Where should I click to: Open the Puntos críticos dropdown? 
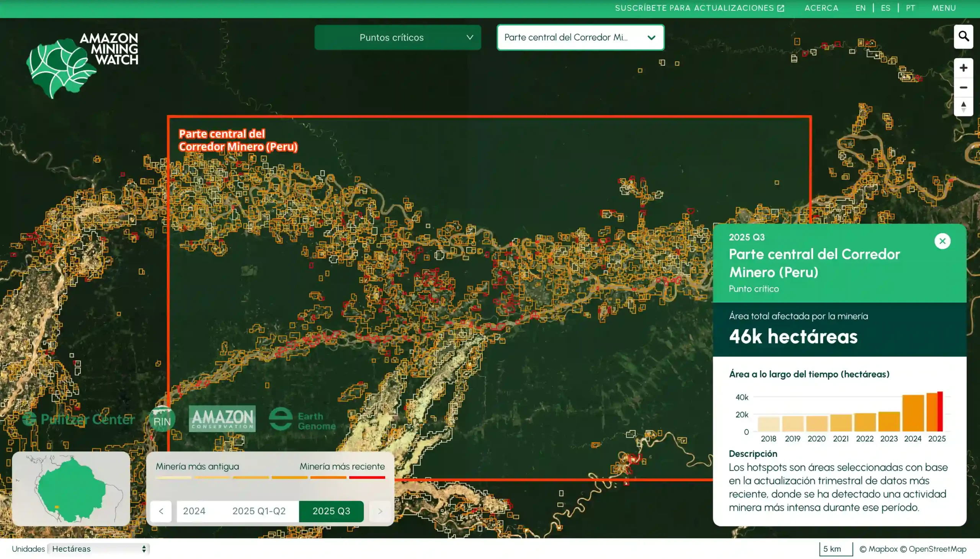397,37
